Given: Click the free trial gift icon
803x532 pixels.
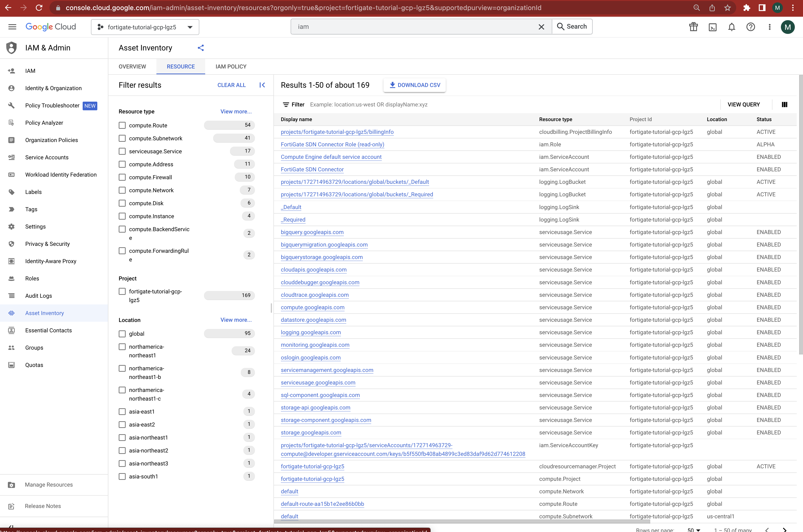Looking at the screenshot, I should click(693, 27).
